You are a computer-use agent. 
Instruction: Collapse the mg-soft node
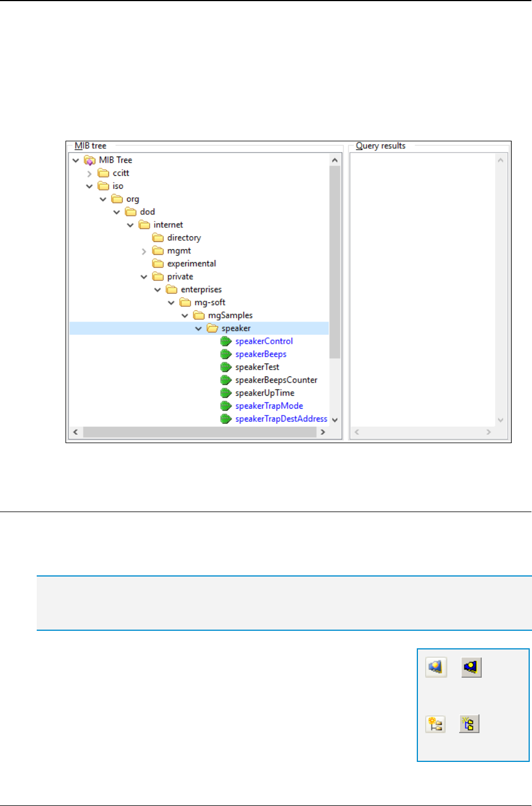coord(171,303)
